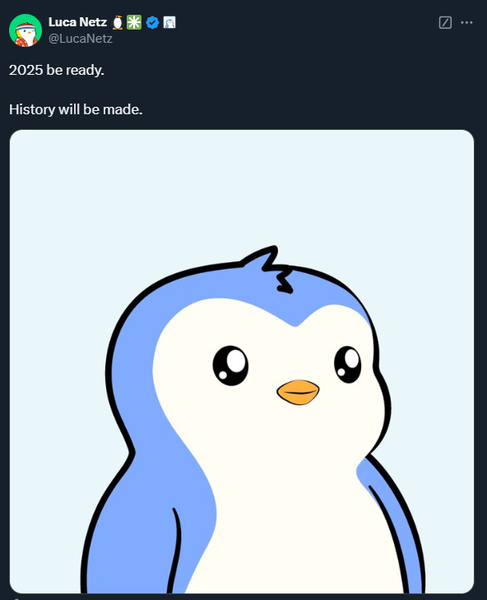
Task: Click the penguin emoji beside the name
Action: (118, 23)
